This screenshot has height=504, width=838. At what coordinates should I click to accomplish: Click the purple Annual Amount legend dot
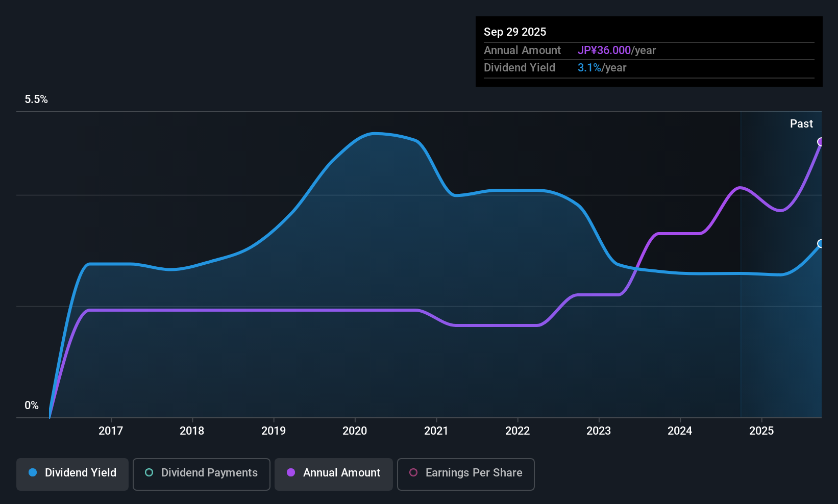pyautogui.click(x=291, y=473)
